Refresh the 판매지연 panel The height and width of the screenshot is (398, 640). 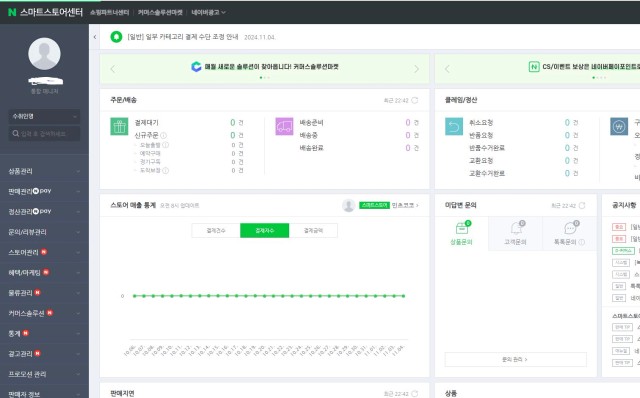[x=415, y=394]
